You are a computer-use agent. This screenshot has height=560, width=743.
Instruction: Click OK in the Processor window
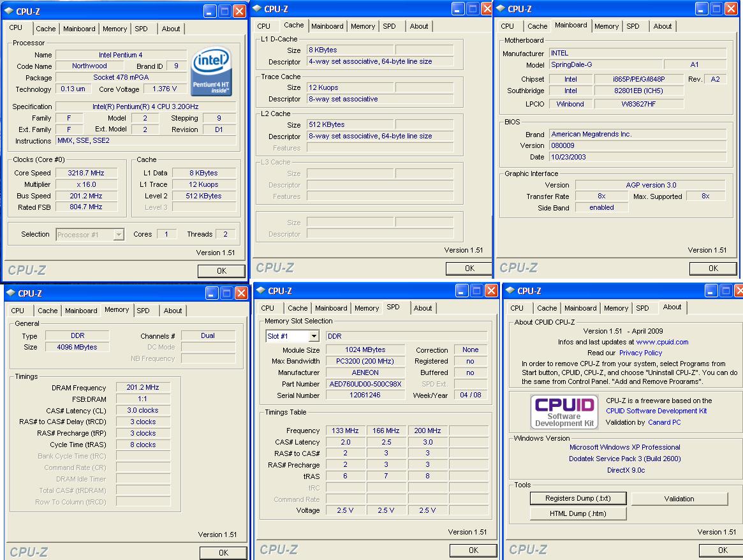(221, 271)
